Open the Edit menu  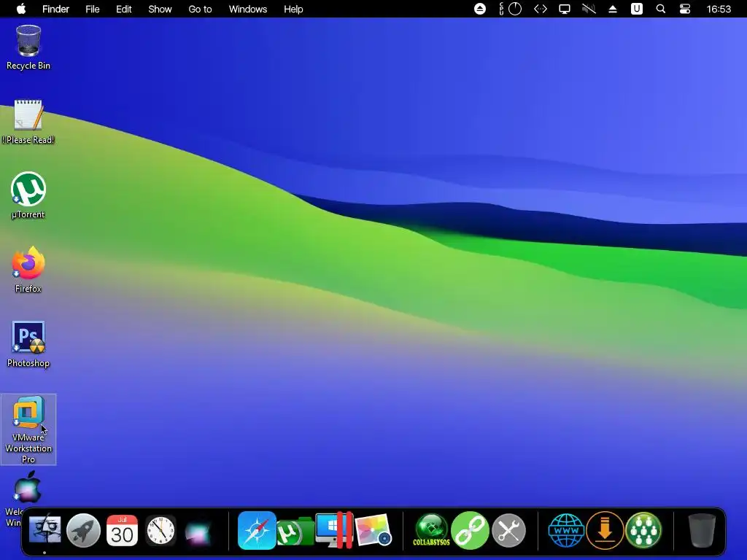tap(124, 9)
